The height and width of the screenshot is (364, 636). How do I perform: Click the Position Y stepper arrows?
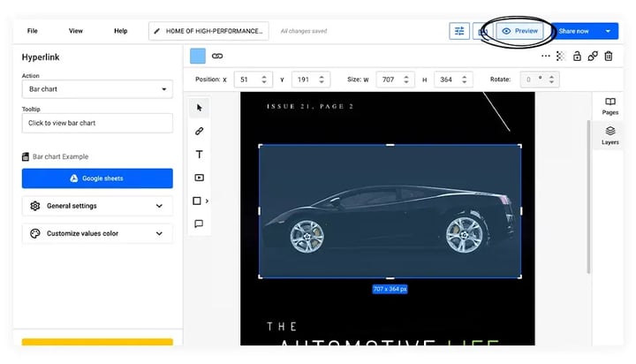tap(322, 80)
